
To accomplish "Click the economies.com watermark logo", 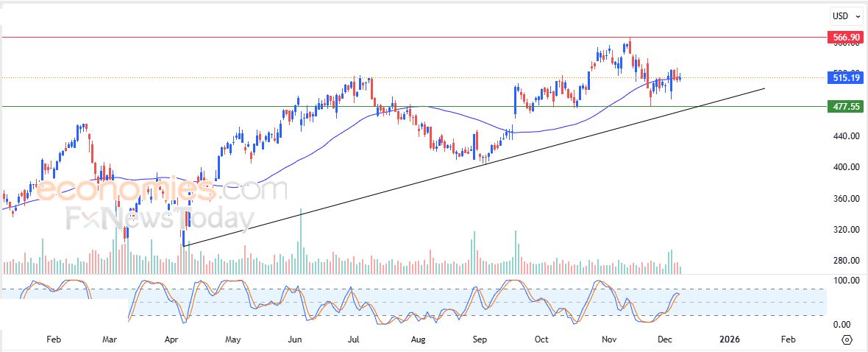I will click(162, 191).
